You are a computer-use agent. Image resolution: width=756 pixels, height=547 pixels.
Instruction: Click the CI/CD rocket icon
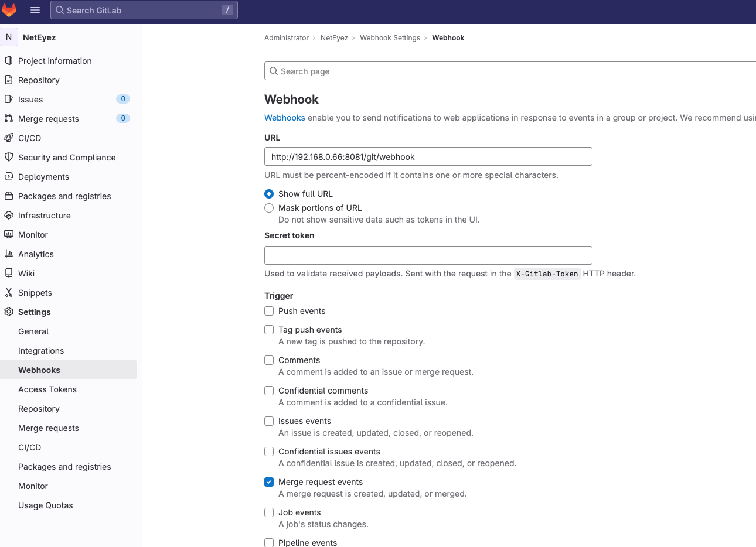9,138
